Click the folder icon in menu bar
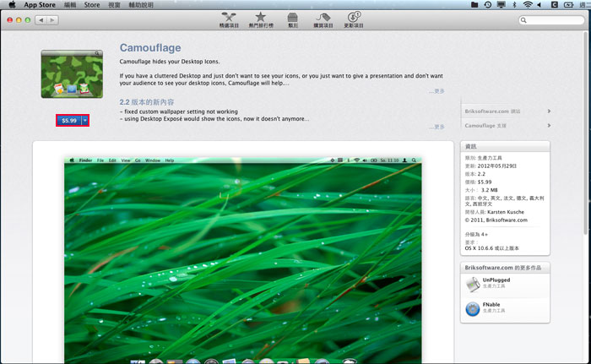This screenshot has width=591, height=364. (474, 4)
